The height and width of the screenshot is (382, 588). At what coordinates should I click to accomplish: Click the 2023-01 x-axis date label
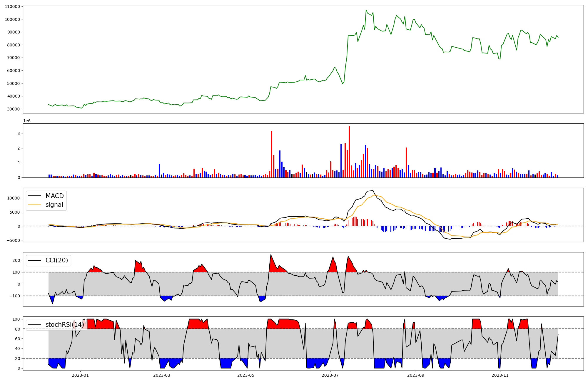(x=80, y=375)
